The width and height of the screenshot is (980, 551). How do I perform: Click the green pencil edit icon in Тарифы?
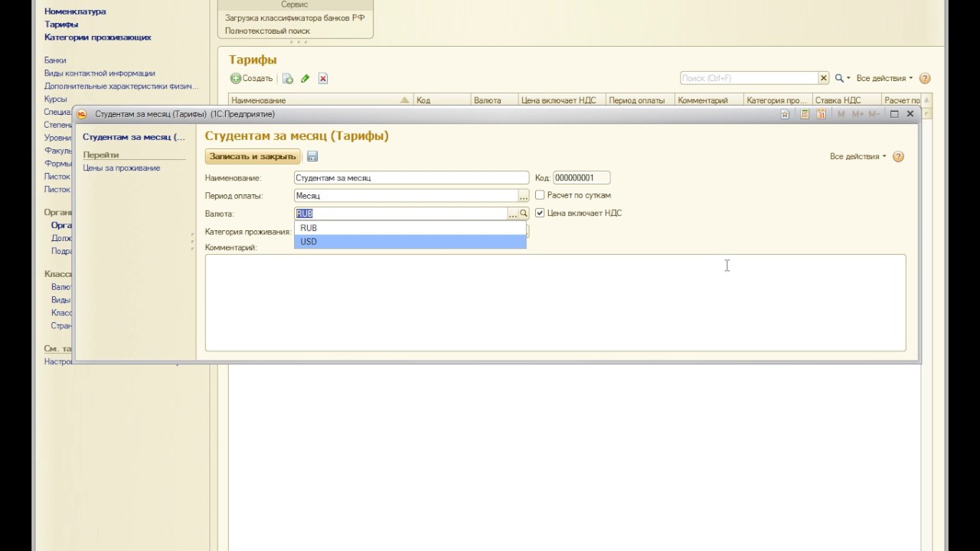point(305,78)
